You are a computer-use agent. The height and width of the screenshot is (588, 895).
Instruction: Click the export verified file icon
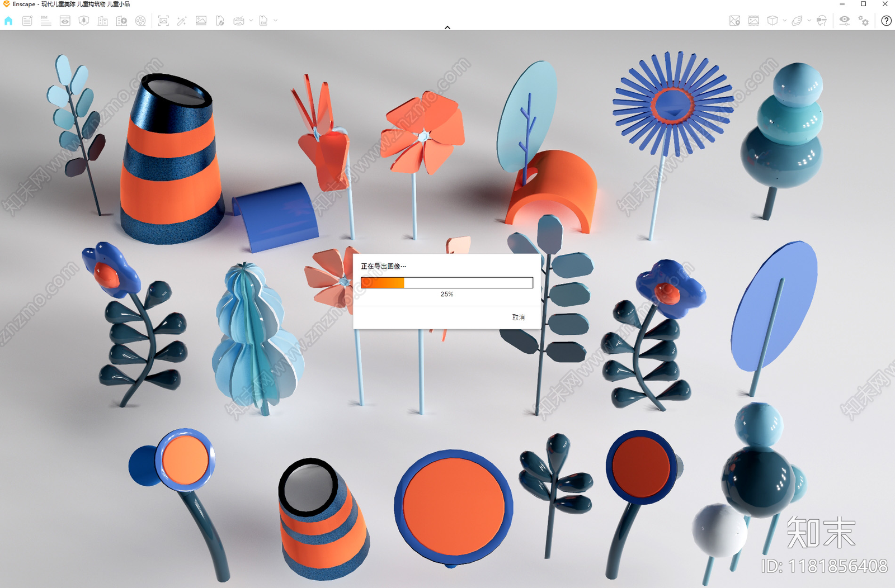pos(220,21)
